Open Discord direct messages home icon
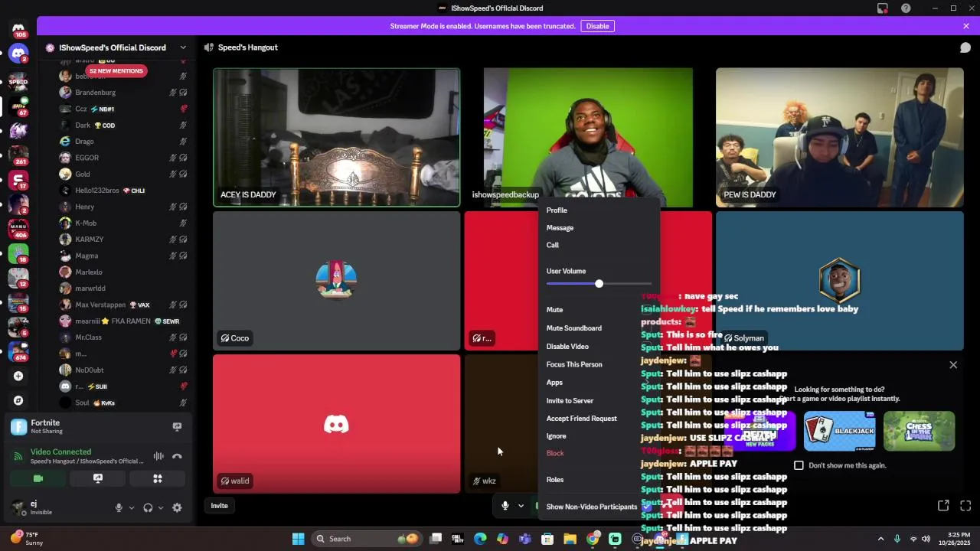The width and height of the screenshot is (980, 551). tap(18, 30)
